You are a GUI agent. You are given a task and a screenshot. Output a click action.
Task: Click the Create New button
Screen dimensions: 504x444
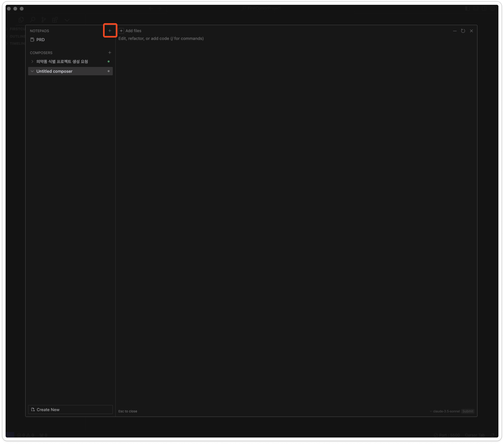tap(70, 409)
